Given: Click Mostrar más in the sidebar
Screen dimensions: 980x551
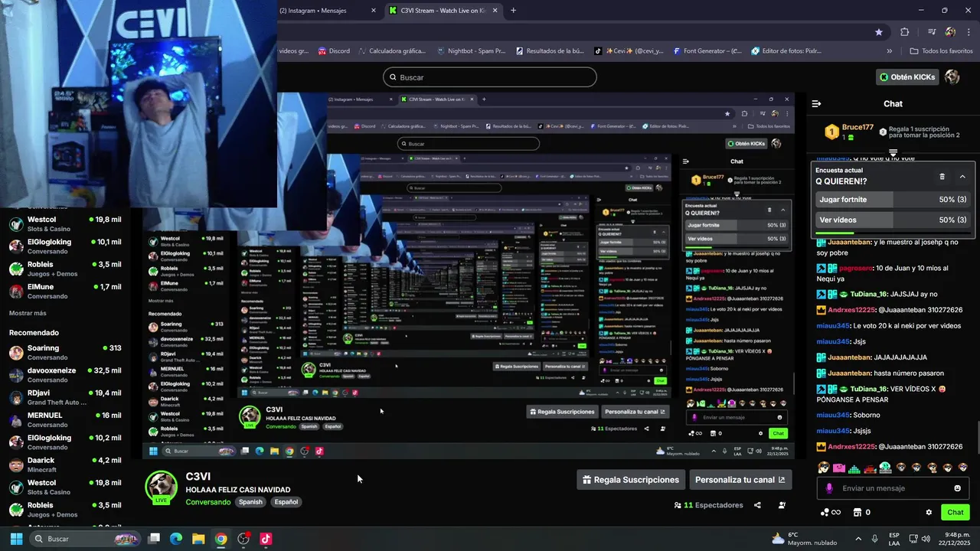Looking at the screenshot, I should (28, 313).
